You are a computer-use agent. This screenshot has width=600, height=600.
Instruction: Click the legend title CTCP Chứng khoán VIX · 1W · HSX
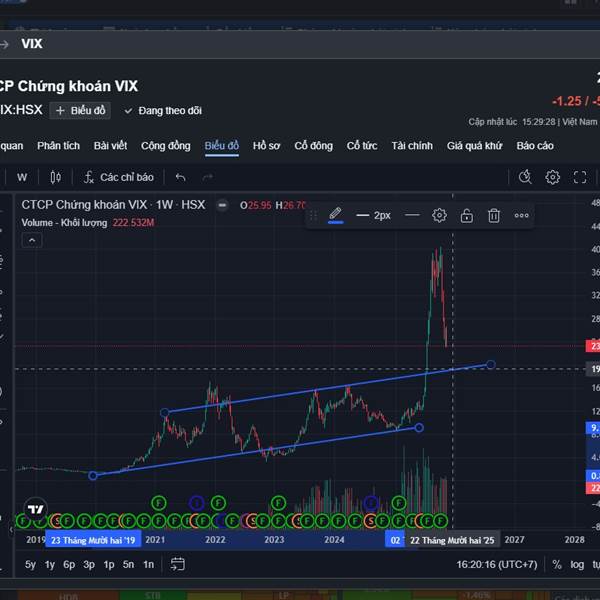[x=113, y=205]
